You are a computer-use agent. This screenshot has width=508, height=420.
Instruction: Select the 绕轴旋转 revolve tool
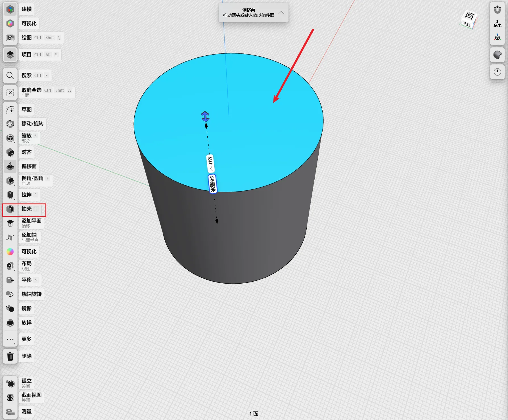pos(10,294)
